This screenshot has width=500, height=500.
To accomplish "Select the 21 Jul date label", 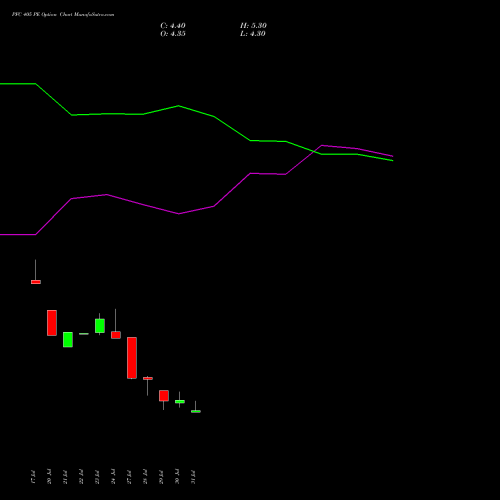I will 65,477.
